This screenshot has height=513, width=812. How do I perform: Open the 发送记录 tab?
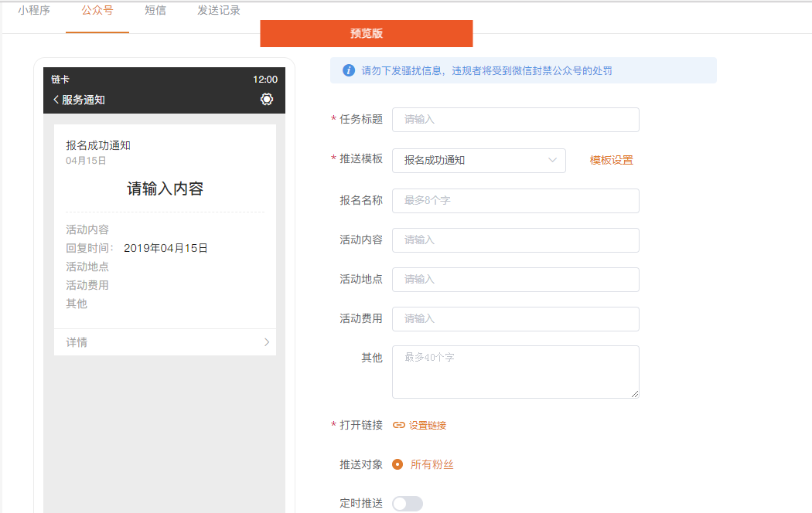coord(219,11)
